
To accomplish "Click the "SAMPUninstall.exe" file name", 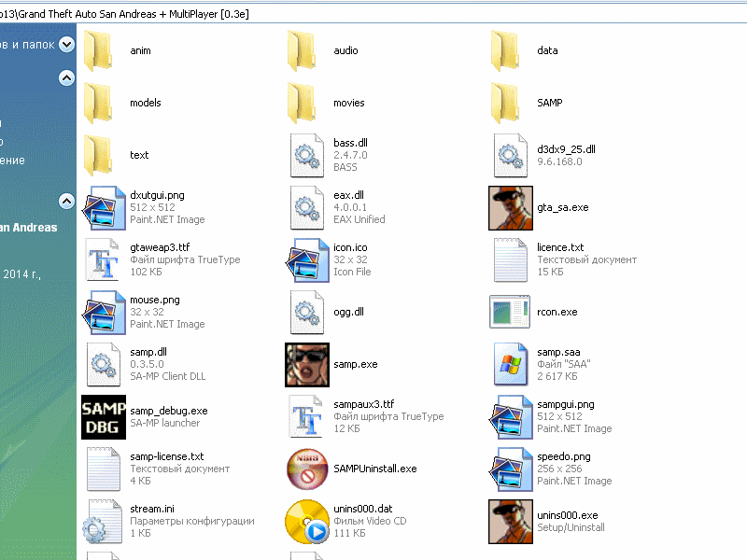I will pos(375,469).
